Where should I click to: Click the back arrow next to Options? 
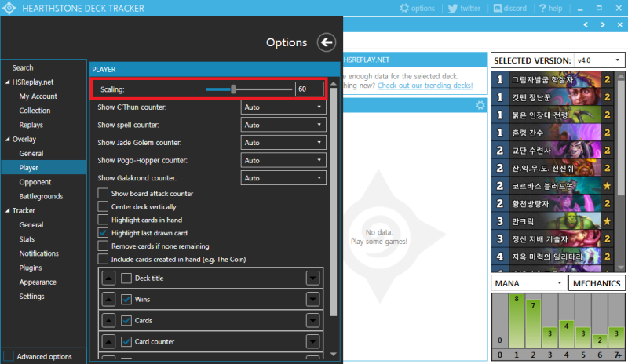click(x=327, y=42)
